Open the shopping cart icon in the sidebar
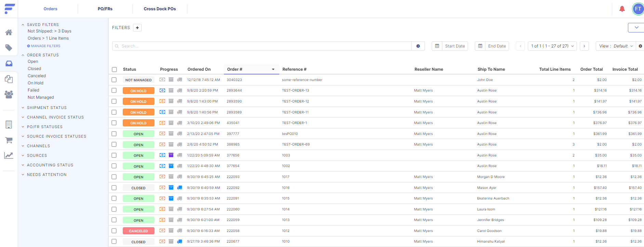The height and width of the screenshot is (247, 644). pos(9,140)
